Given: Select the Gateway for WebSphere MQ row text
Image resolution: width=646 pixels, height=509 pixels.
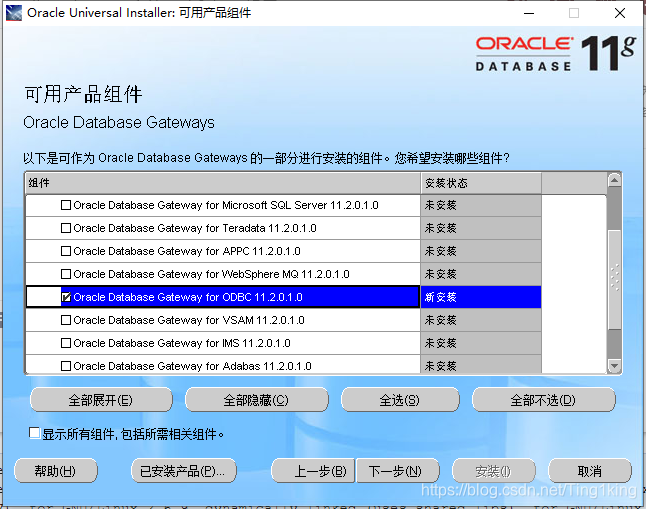Looking at the screenshot, I should 211,274.
